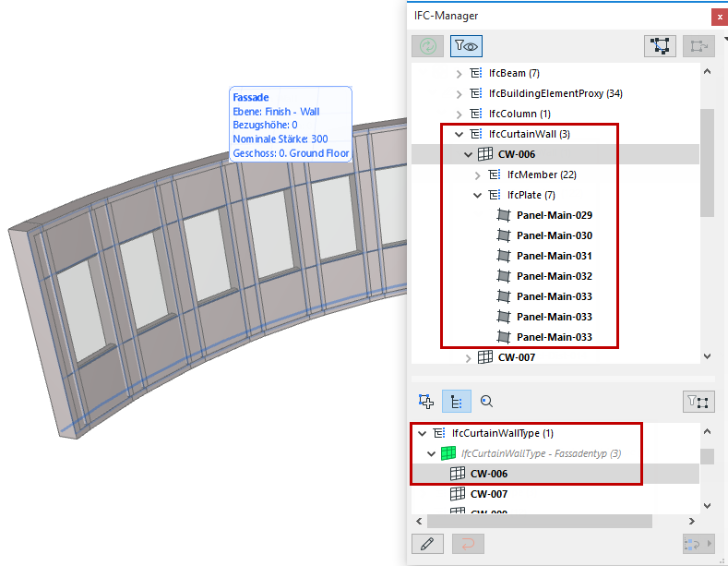This screenshot has width=728, height=566.
Task: Click the select-in-model rectangle nodes icon
Action: coord(660,46)
